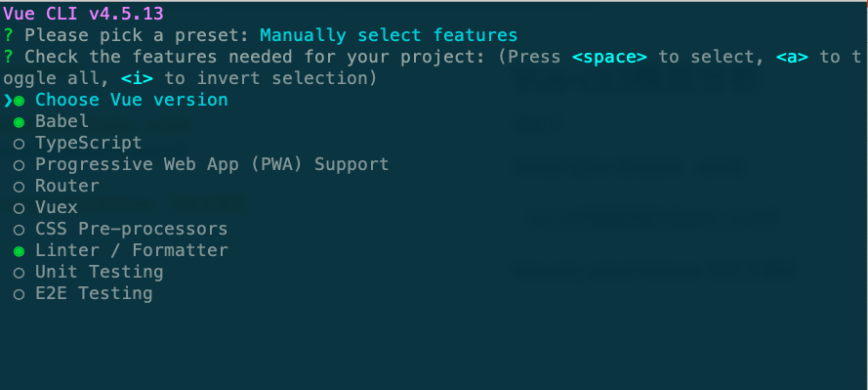868x390 pixels.
Task: Click the <a> toggle all hint
Action: click(x=792, y=57)
